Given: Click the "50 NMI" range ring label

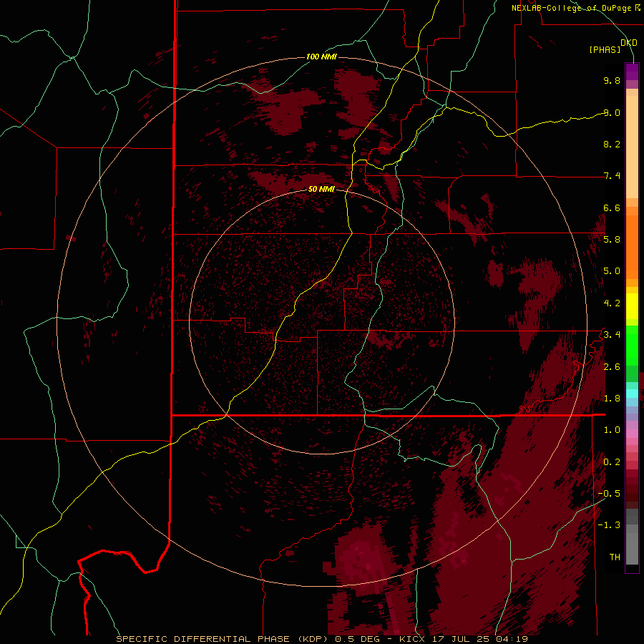Looking at the screenshot, I should pyautogui.click(x=321, y=189).
